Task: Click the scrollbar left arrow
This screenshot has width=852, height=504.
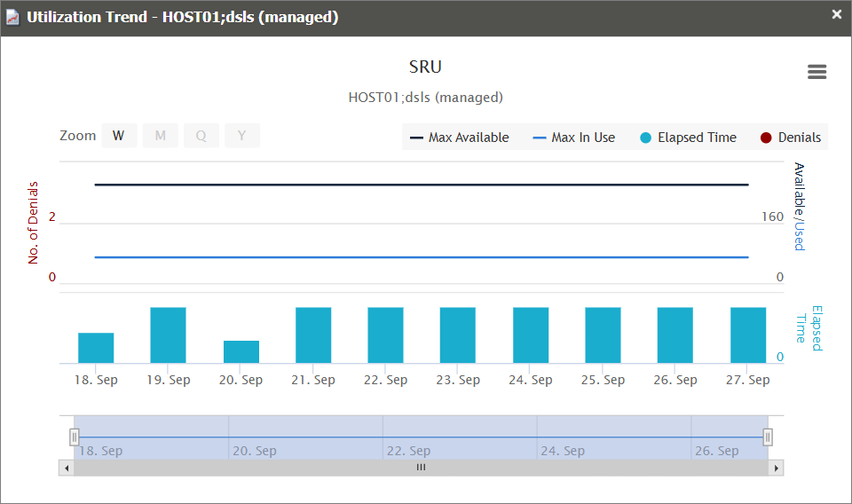Action: click(x=67, y=468)
